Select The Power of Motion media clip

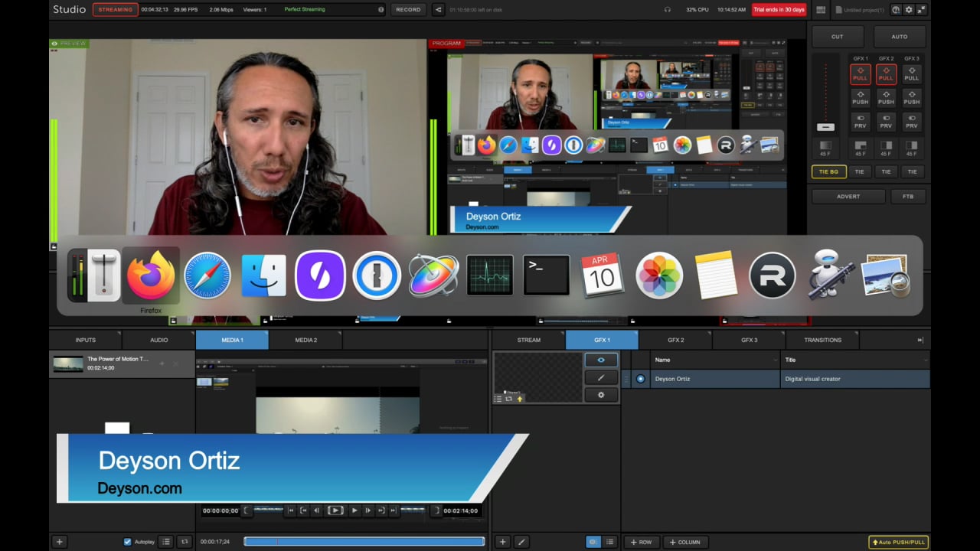point(122,364)
